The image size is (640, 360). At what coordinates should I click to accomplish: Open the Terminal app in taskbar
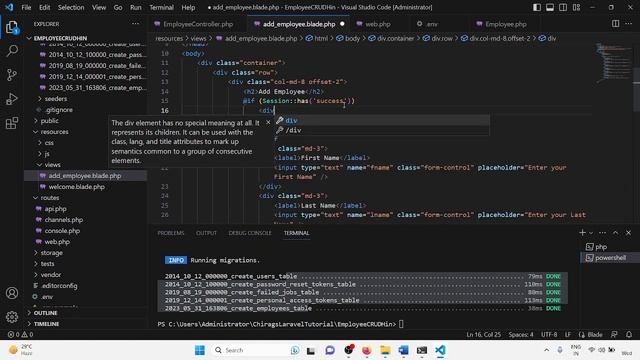(422, 350)
